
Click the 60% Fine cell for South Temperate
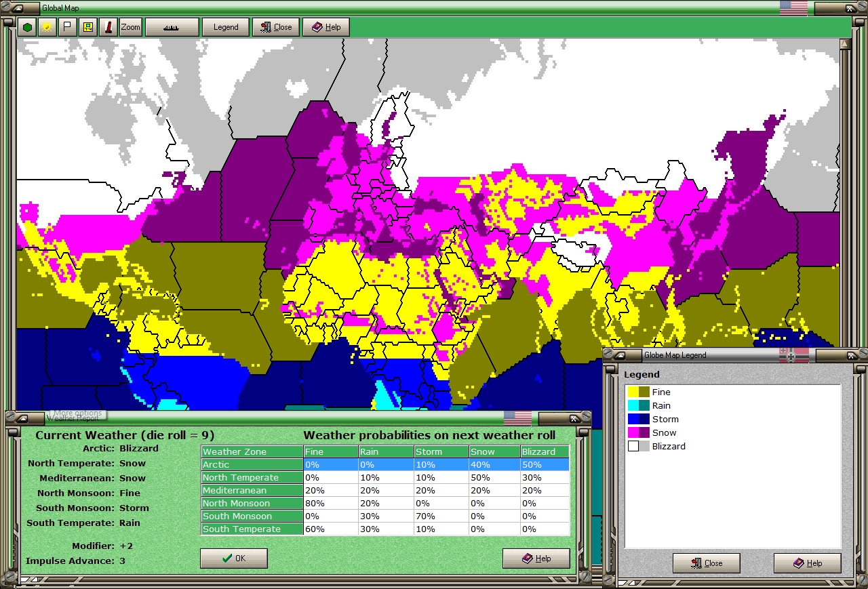331,529
